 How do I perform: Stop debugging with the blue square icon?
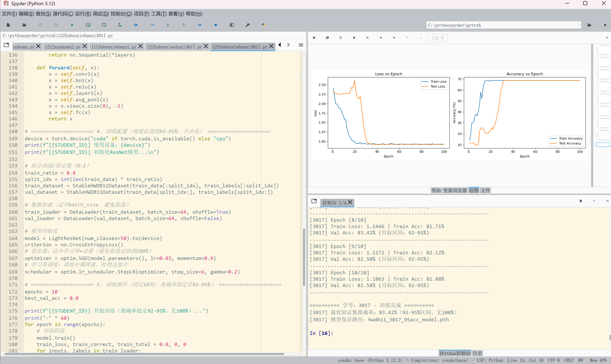pos(216,25)
